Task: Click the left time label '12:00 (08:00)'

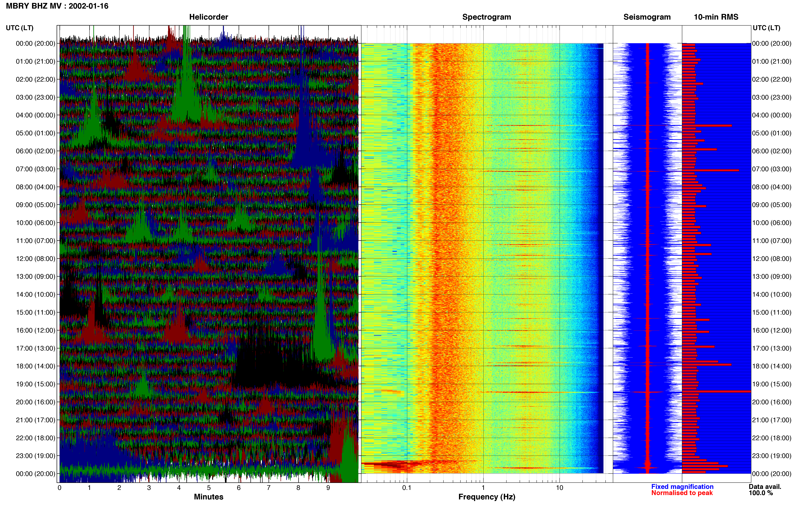Action: point(36,259)
